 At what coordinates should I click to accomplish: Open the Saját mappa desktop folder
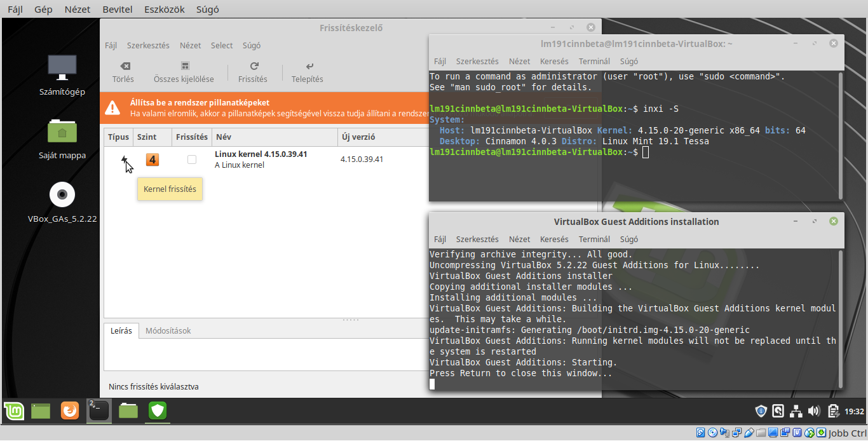click(x=62, y=131)
